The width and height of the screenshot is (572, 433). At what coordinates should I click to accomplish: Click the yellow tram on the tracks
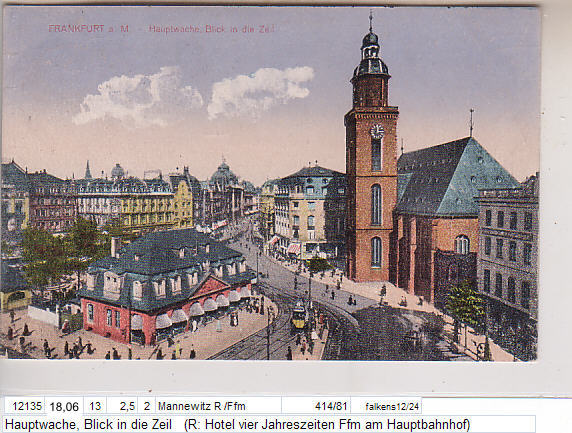tap(299, 317)
